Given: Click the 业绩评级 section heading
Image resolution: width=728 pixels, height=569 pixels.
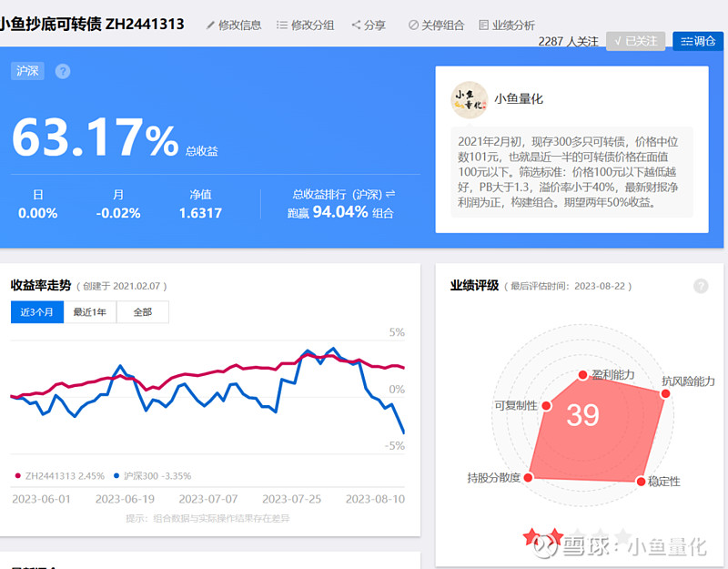Looking at the screenshot, I should pyautogui.click(x=474, y=286).
